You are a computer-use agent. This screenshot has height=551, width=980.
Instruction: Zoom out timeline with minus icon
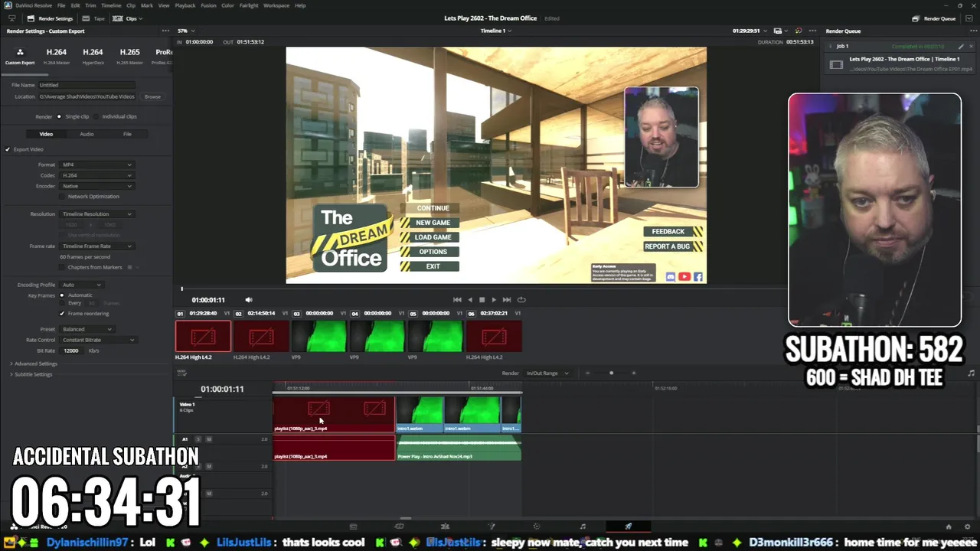tap(587, 373)
